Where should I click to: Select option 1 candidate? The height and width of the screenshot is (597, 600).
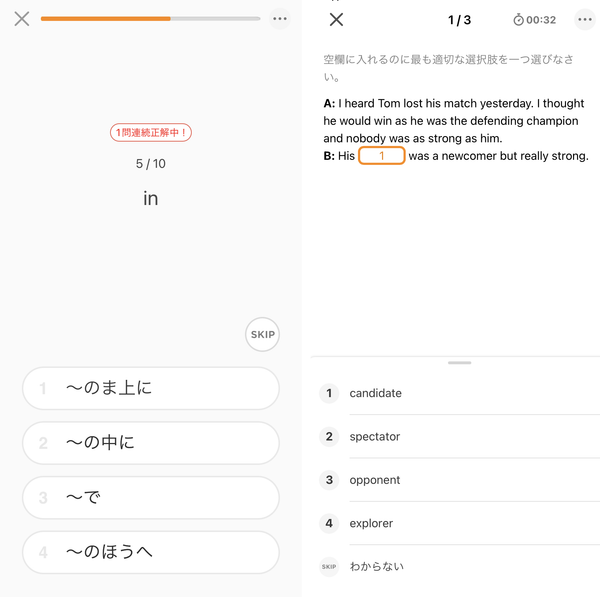pos(459,393)
